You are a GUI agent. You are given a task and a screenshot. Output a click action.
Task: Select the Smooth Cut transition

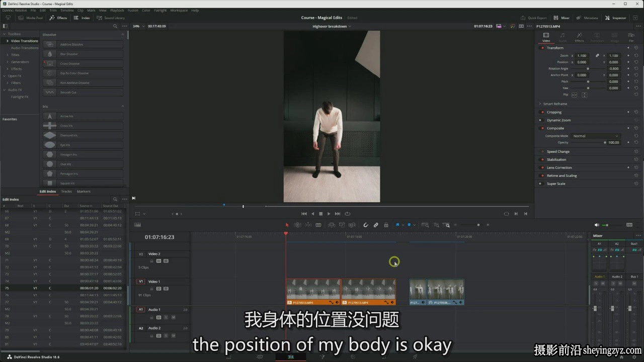[x=83, y=92]
